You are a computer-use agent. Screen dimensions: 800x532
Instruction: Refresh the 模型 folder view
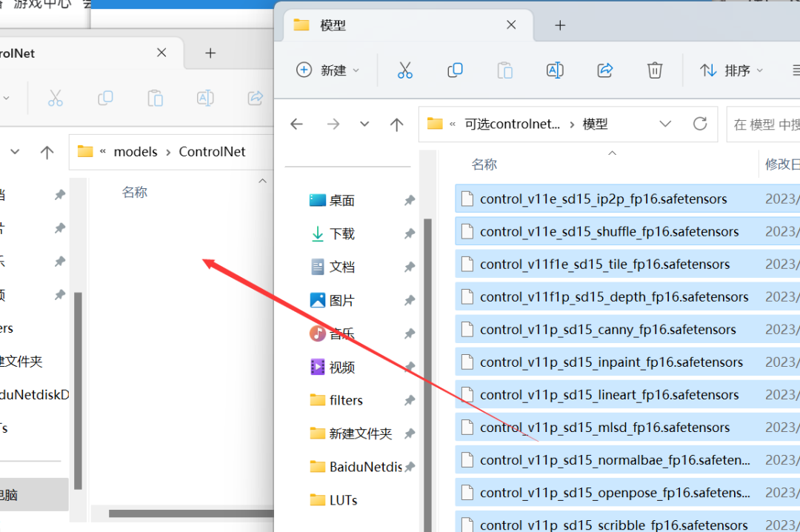[x=700, y=124]
